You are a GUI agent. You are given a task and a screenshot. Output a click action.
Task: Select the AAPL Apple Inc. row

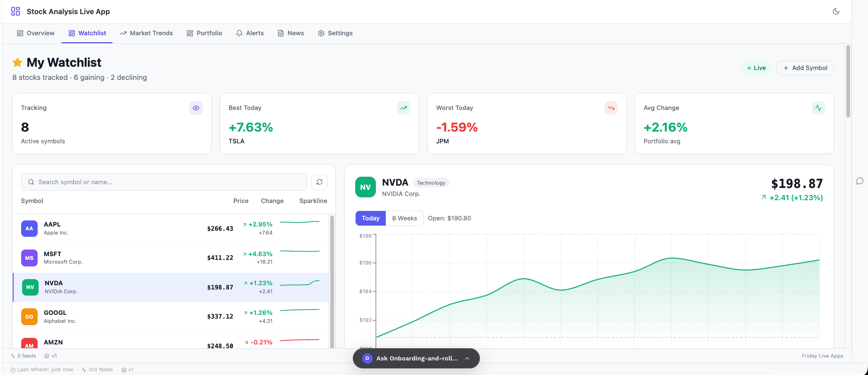171,228
